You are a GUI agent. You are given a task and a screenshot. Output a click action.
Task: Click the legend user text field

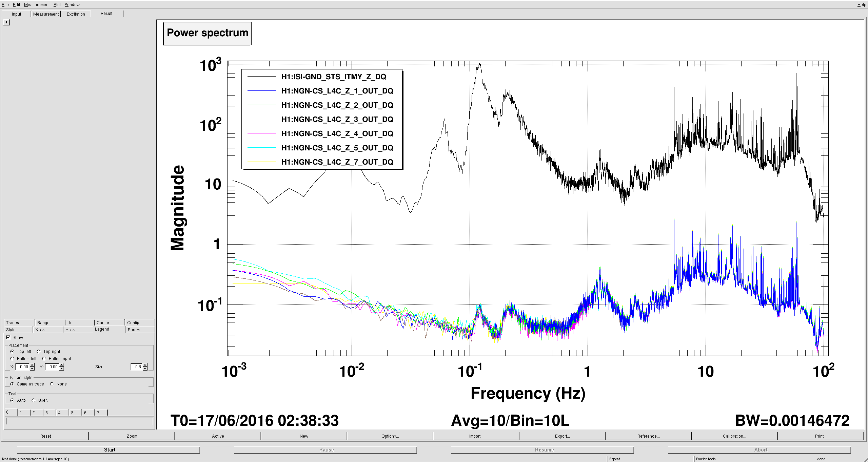pyautogui.click(x=79, y=421)
